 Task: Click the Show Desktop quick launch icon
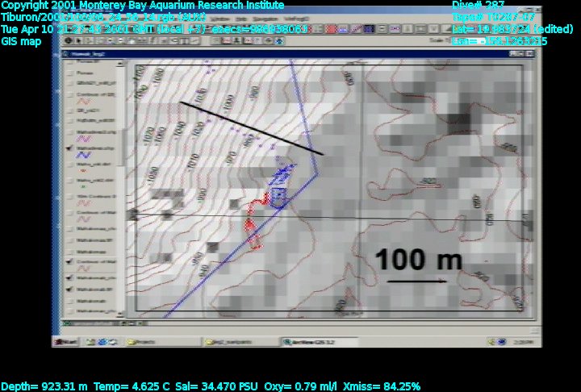[x=89, y=342]
